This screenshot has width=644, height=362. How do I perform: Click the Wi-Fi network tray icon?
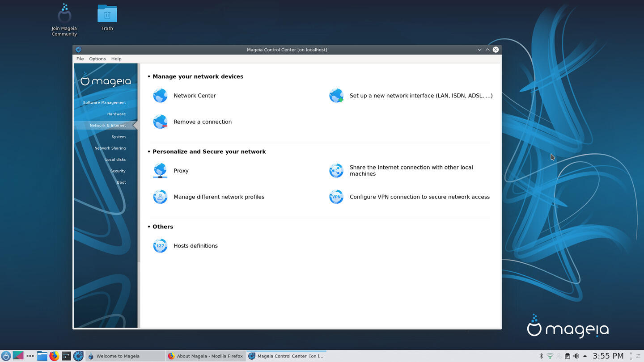click(550, 356)
